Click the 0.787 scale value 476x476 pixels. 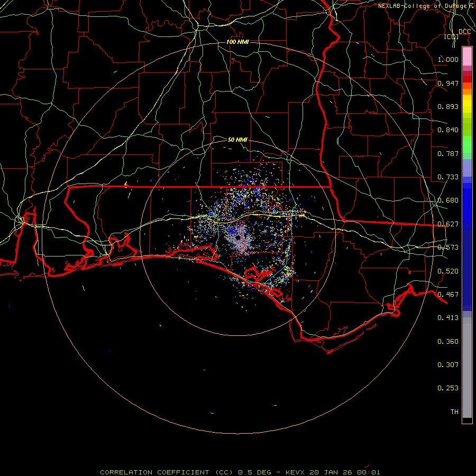coord(448,153)
